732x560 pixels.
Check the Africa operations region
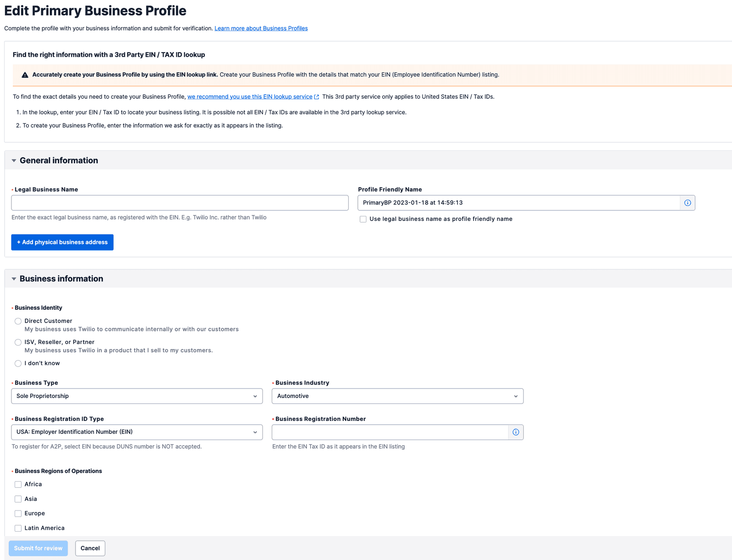18,484
